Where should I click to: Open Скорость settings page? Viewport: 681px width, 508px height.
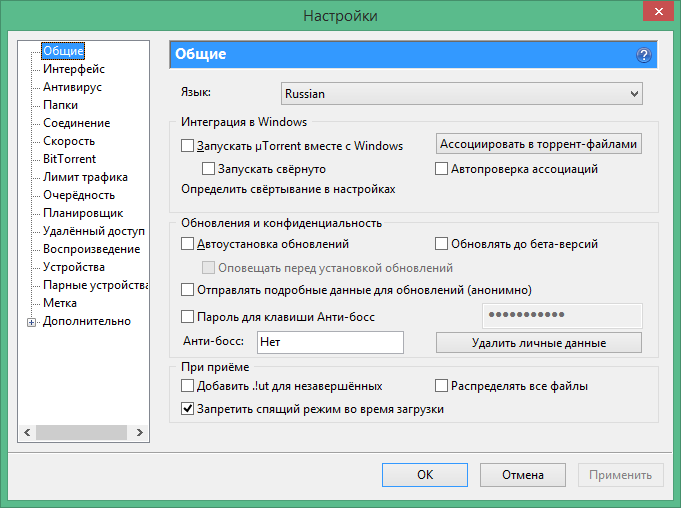(x=69, y=141)
